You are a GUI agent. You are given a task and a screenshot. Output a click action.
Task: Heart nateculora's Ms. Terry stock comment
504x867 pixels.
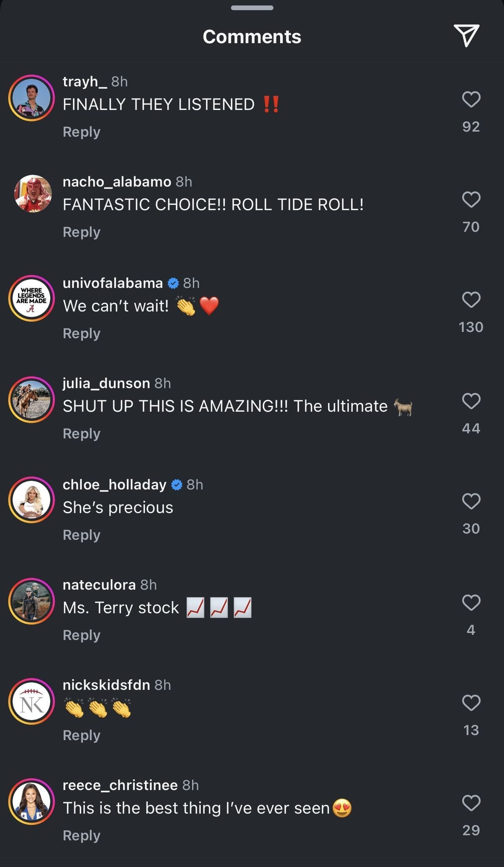point(471,602)
